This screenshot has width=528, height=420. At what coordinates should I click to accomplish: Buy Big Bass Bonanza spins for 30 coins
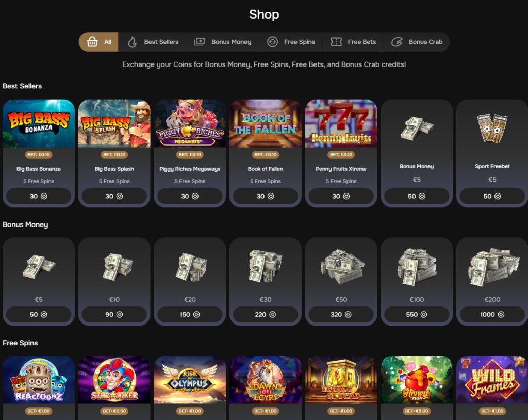click(39, 196)
